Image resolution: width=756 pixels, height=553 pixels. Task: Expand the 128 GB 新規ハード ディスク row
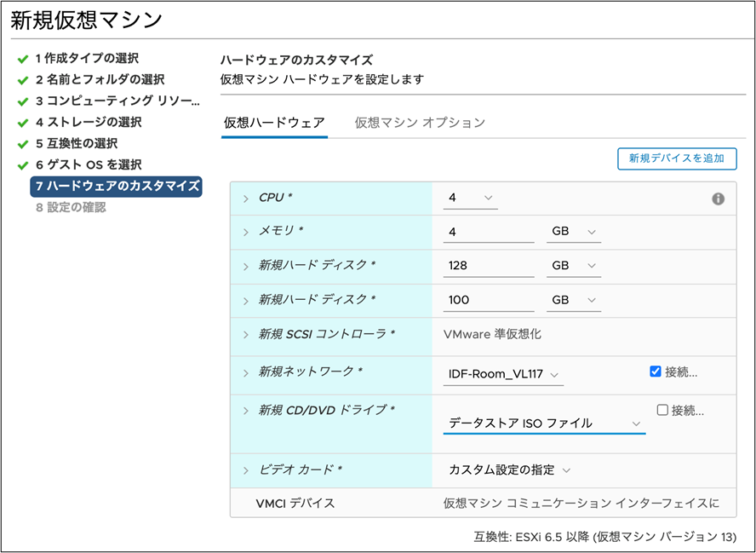pos(246,267)
